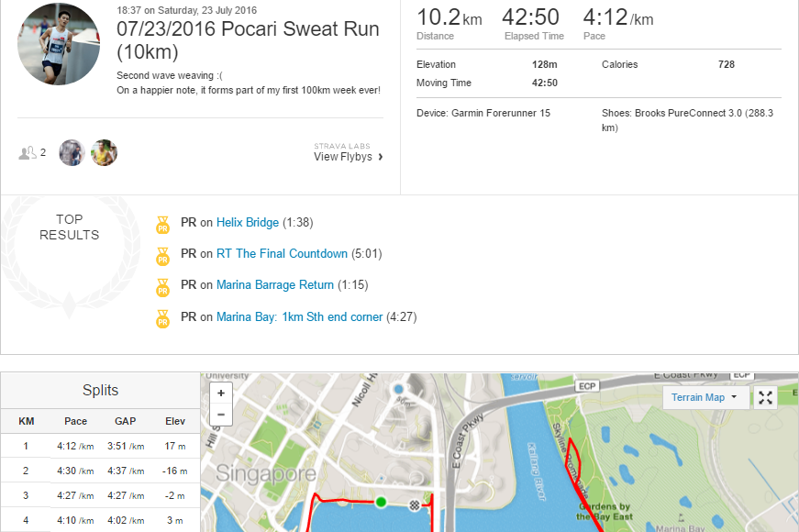Click the Marina Bay 1km PR medal
The width and height of the screenshot is (799, 532).
(162, 318)
